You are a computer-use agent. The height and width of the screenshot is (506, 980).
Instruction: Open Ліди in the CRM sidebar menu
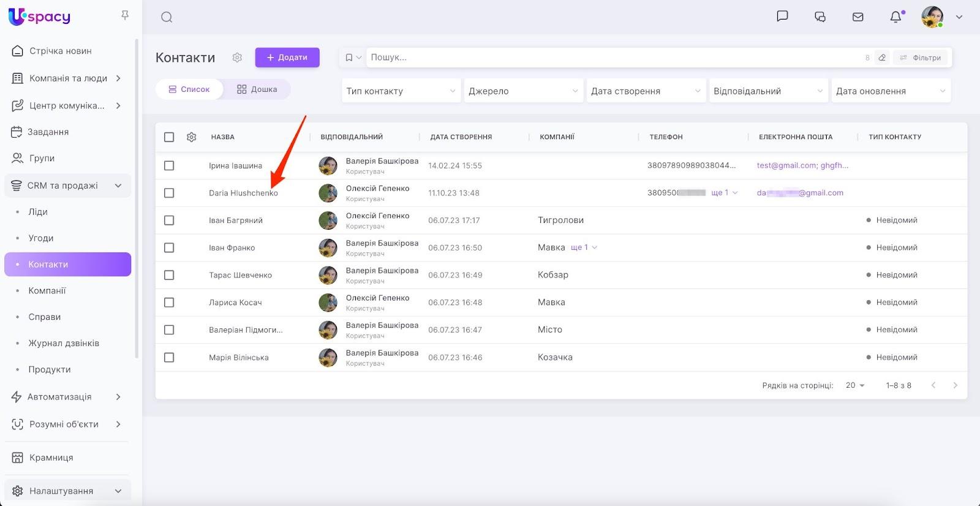pyautogui.click(x=38, y=212)
